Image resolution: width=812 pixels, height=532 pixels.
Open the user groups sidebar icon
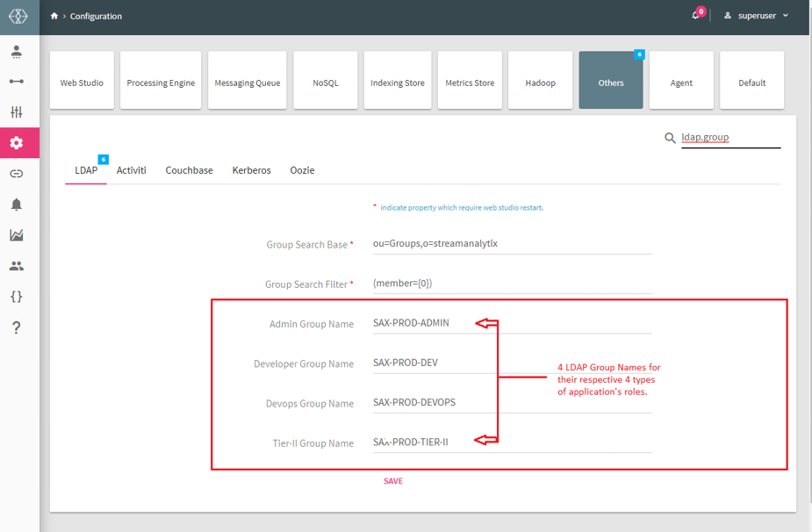point(17,266)
